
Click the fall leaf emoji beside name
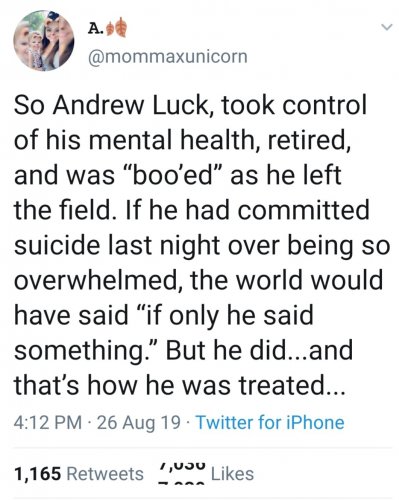pos(116,30)
